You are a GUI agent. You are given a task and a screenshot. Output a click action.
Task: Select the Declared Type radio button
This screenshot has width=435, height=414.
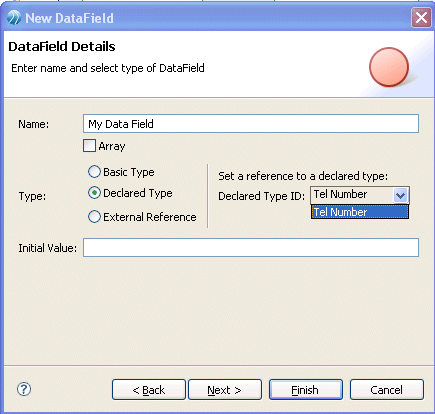(94, 193)
